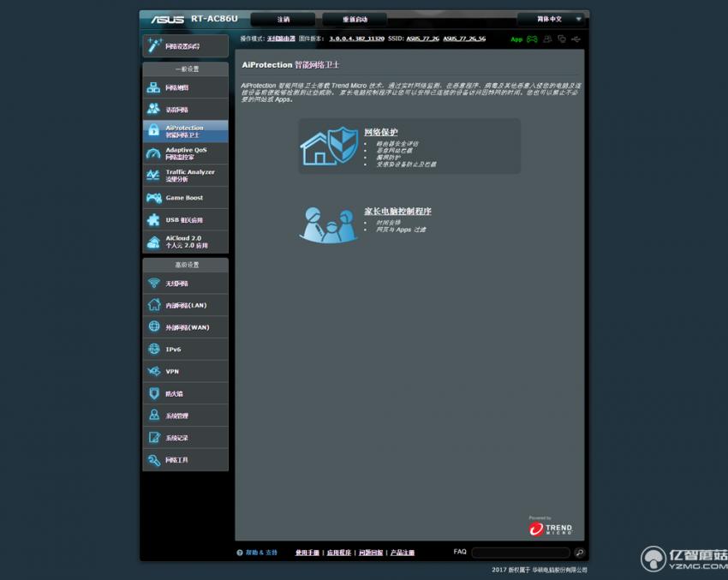728x580 pixels.
Task: Open the USB application puzzle icon
Action: click(x=153, y=219)
